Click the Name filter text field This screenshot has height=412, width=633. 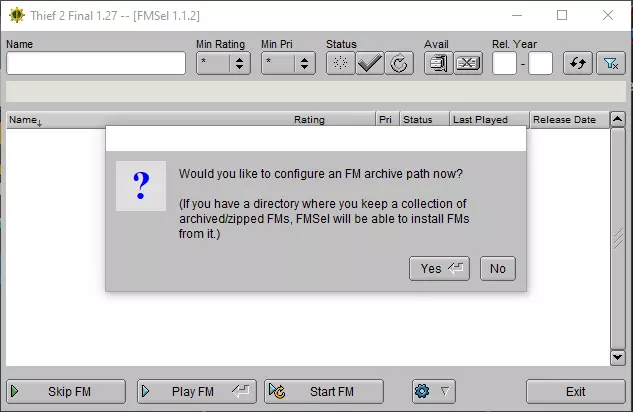96,63
